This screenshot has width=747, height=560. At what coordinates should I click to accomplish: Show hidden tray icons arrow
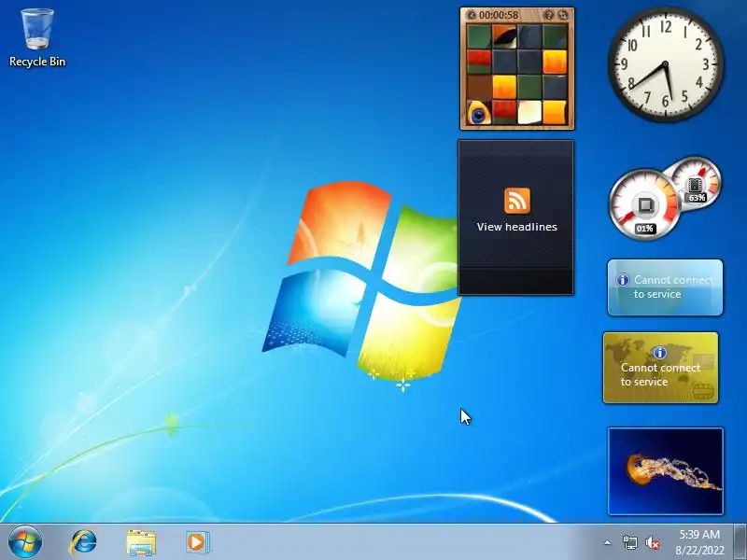608,542
